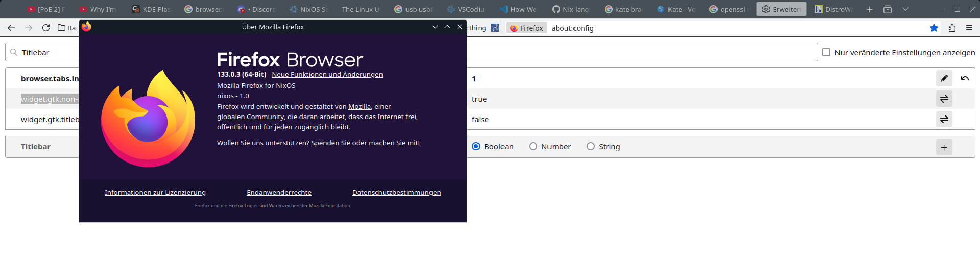
Task: Switch to the Discord tab
Action: point(256,9)
